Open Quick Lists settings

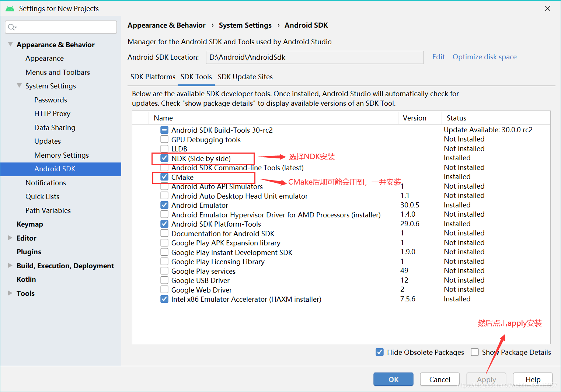[42, 196]
